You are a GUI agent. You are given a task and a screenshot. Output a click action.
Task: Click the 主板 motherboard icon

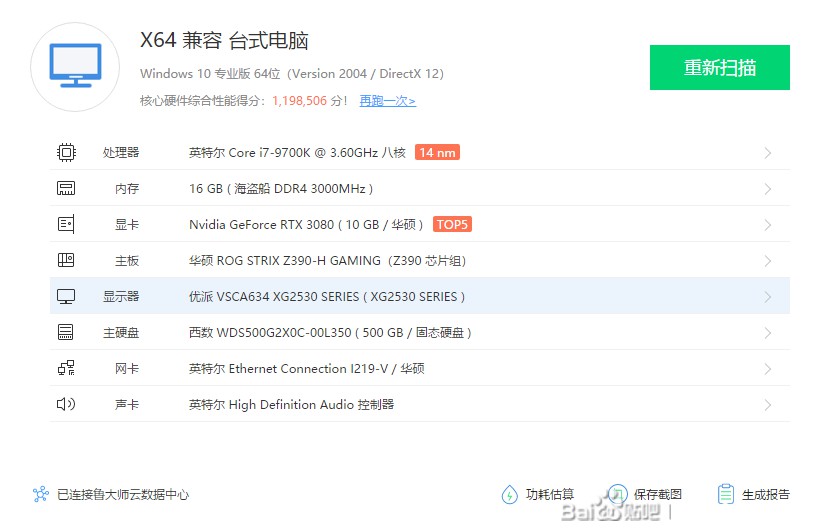click(66, 260)
